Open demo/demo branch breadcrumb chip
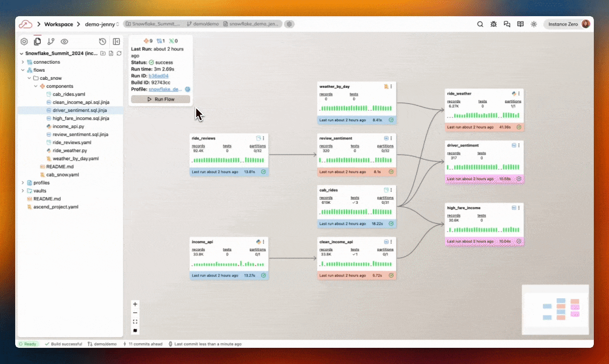Image resolution: width=609 pixels, height=364 pixels. click(x=203, y=24)
